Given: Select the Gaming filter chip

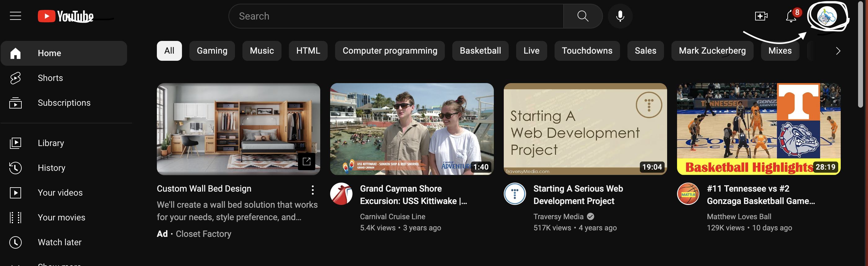Looking at the screenshot, I should [x=212, y=51].
